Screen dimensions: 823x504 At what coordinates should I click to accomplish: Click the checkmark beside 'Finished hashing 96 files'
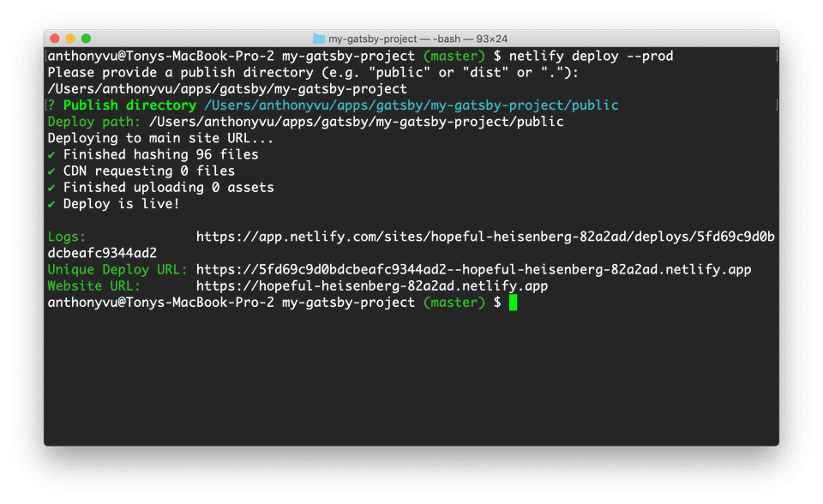(51, 155)
